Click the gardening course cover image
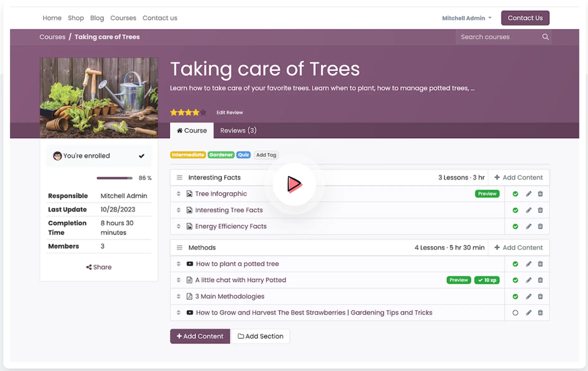This screenshot has height=371, width=588. pos(99,98)
